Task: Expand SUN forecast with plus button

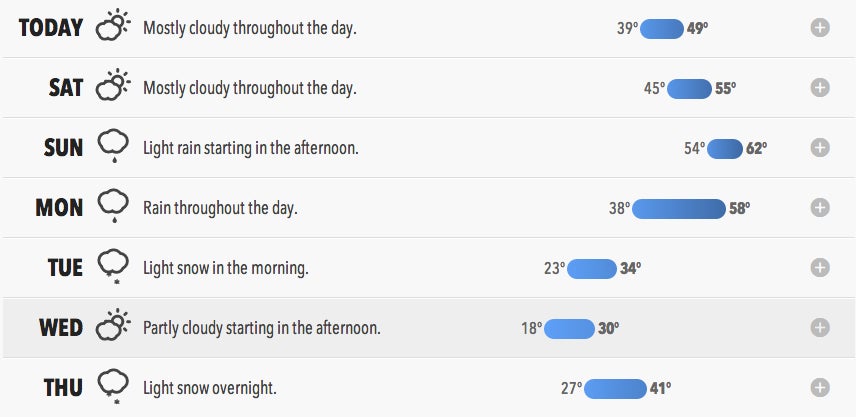Action: click(x=820, y=148)
